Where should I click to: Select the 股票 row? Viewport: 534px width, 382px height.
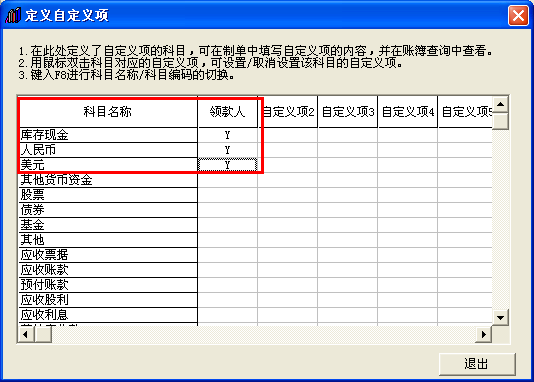coord(108,195)
